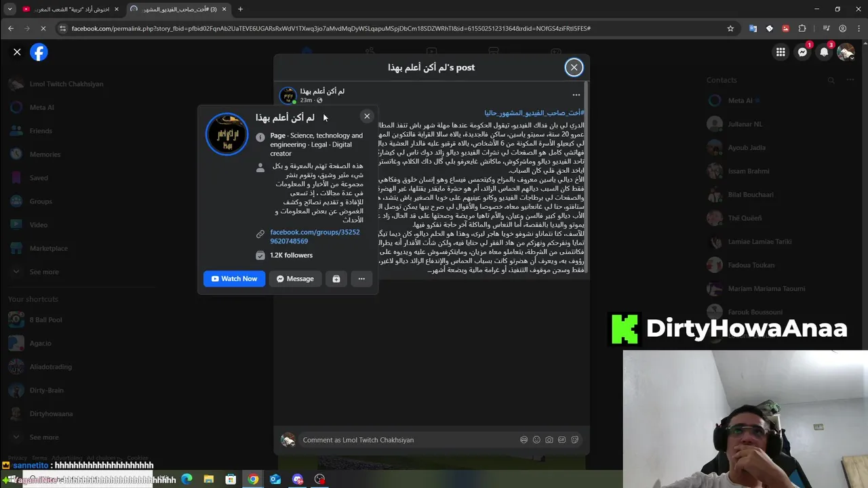Open Friends in left sidebar
This screenshot has width=868, height=488.
(41, 131)
